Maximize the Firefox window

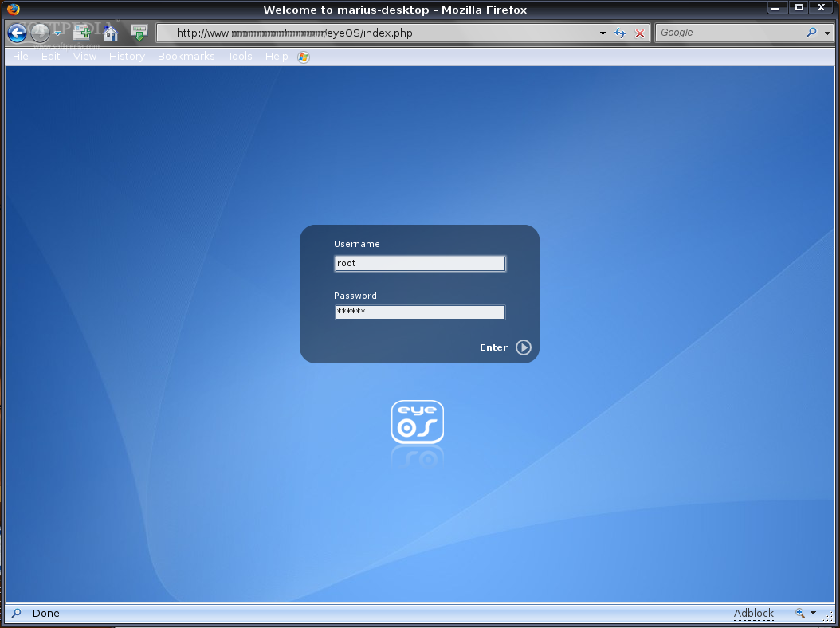pyautogui.click(x=799, y=7)
